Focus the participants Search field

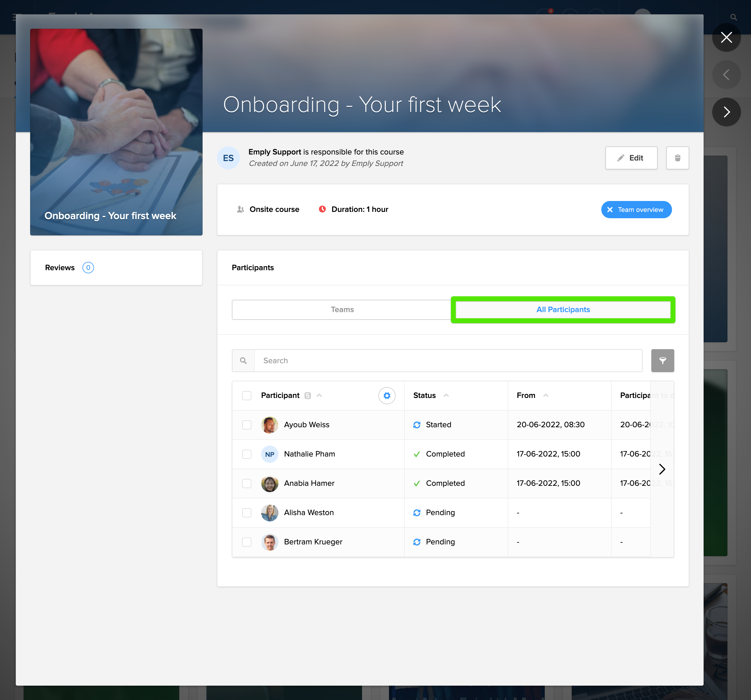448,360
